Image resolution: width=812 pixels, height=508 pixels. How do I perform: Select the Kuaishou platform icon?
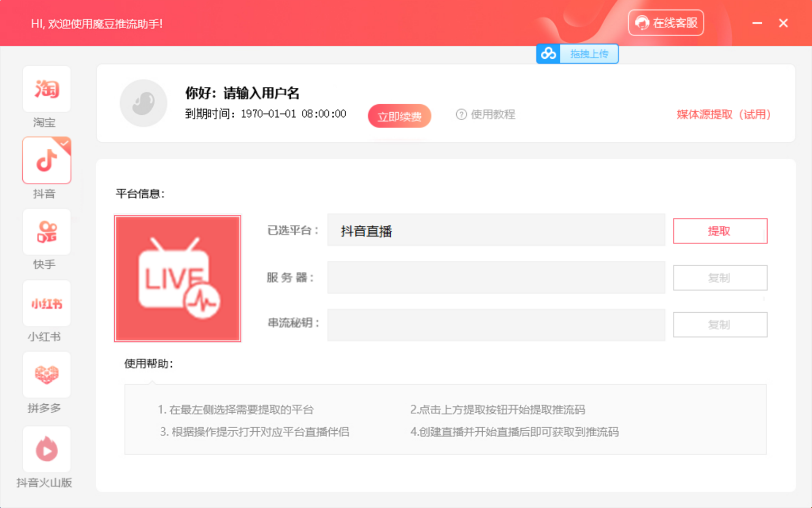pyautogui.click(x=47, y=232)
